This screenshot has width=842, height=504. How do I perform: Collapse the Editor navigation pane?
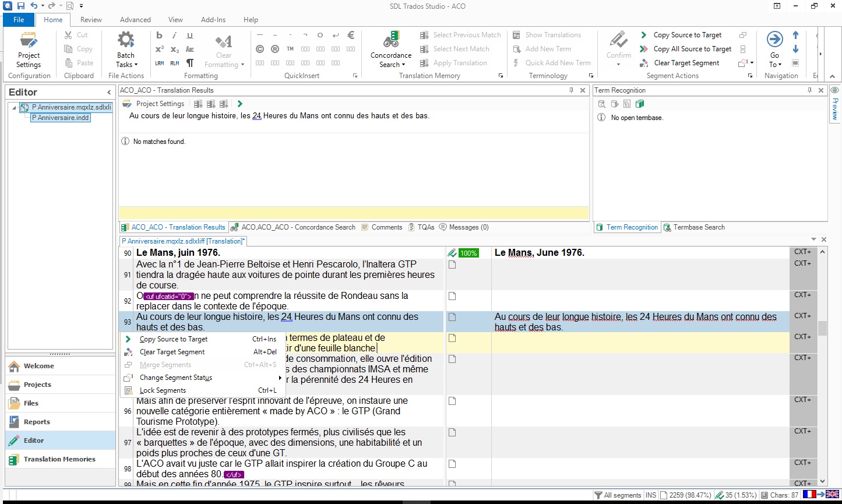pos(109,93)
